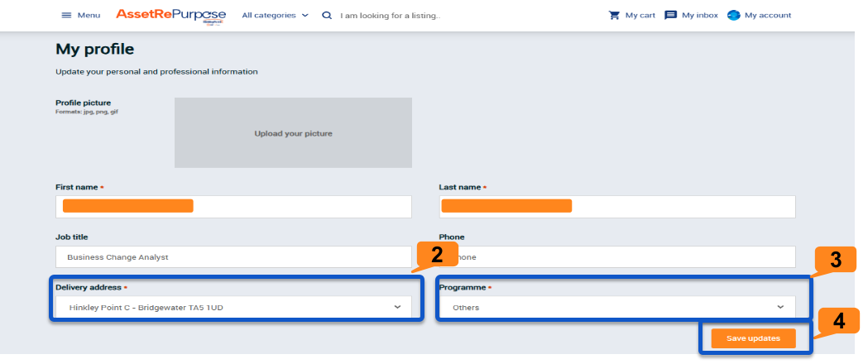Image resolution: width=868 pixels, height=364 pixels.
Task: Click the account globe avatar icon
Action: tap(733, 15)
